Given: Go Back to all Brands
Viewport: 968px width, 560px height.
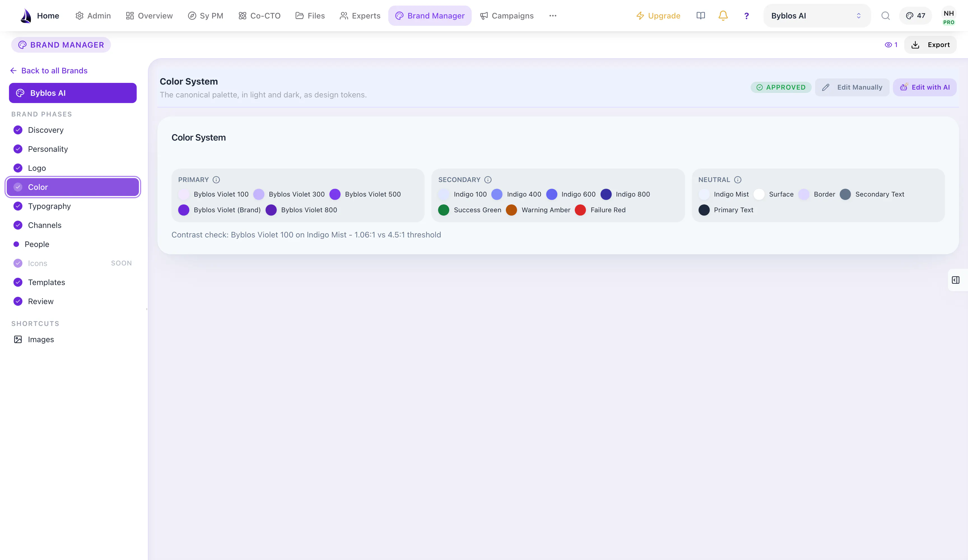Looking at the screenshot, I should pos(49,71).
